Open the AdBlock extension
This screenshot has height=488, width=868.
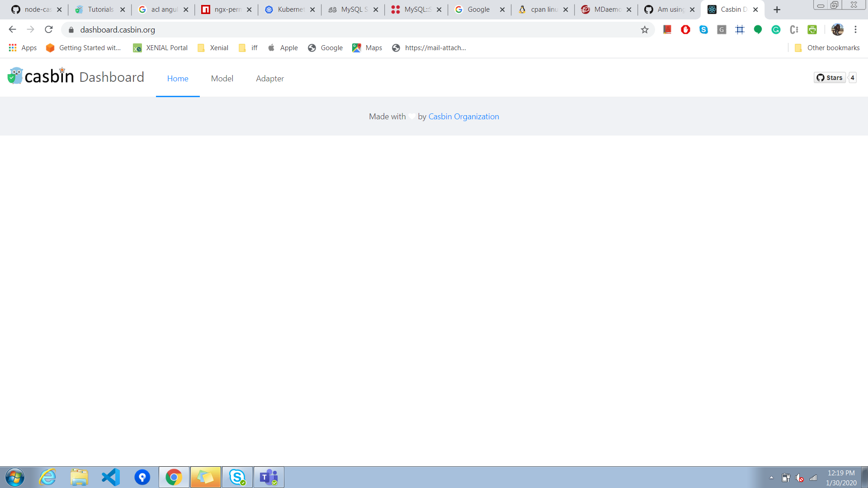[x=685, y=29]
